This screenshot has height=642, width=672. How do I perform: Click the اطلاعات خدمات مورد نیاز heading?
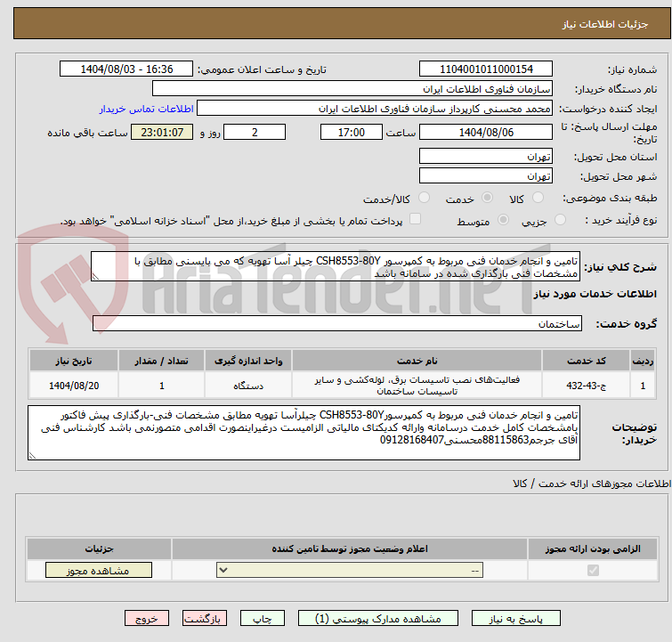tap(595, 294)
